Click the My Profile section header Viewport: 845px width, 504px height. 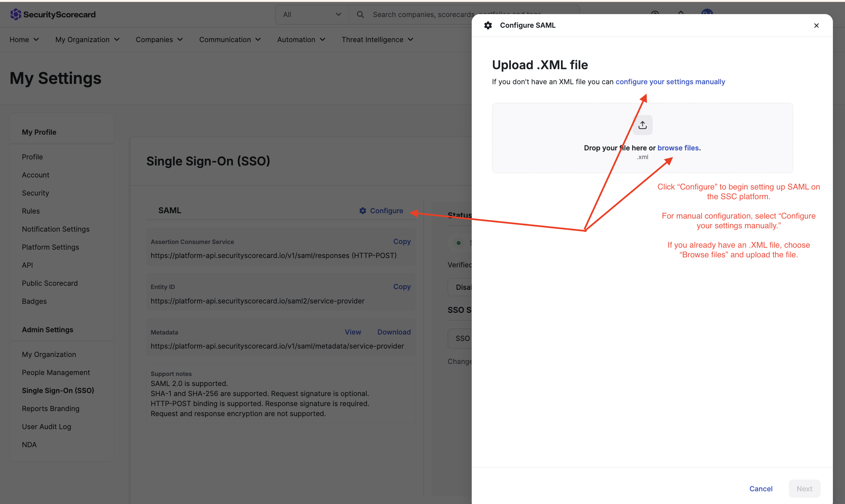point(39,132)
